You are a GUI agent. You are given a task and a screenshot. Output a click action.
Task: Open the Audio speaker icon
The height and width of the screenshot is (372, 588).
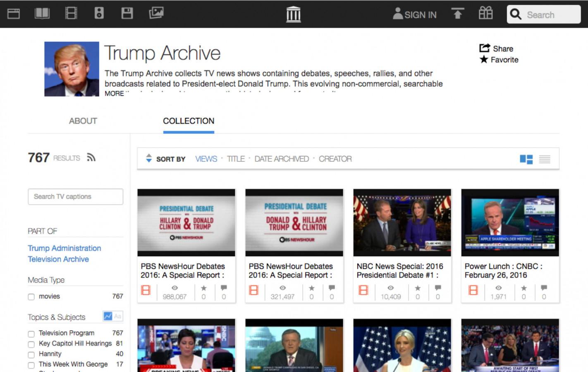click(x=99, y=14)
